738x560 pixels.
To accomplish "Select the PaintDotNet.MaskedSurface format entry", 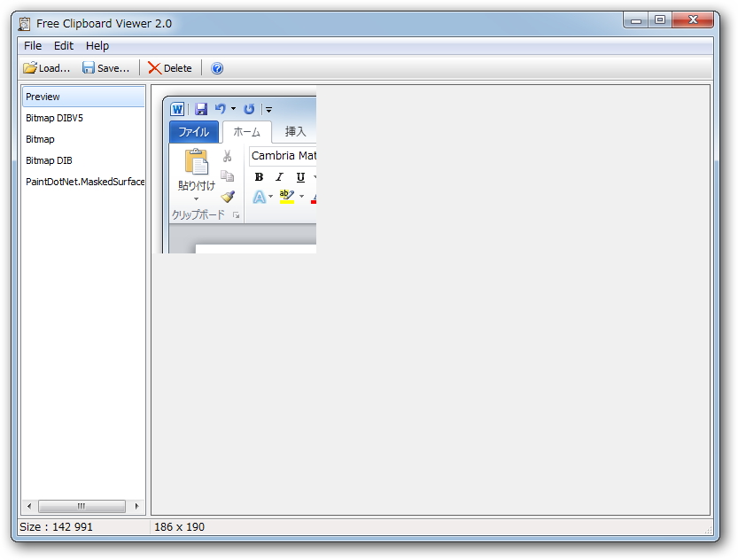I will (84, 182).
